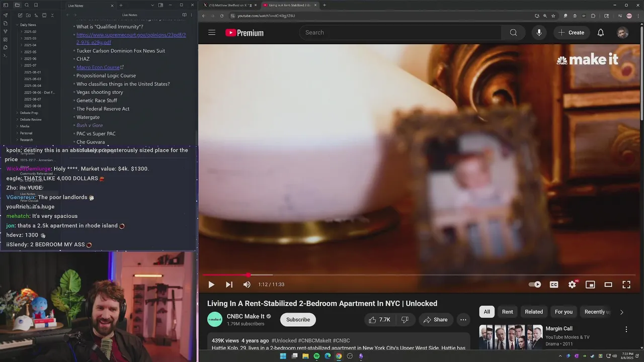
Task: Open the 2025-08-08 daily note
Action: click(x=33, y=106)
